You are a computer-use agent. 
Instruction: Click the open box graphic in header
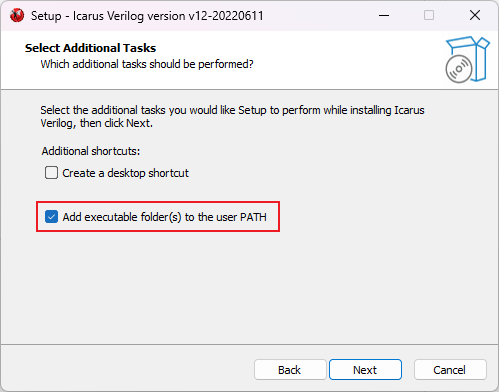471,57
